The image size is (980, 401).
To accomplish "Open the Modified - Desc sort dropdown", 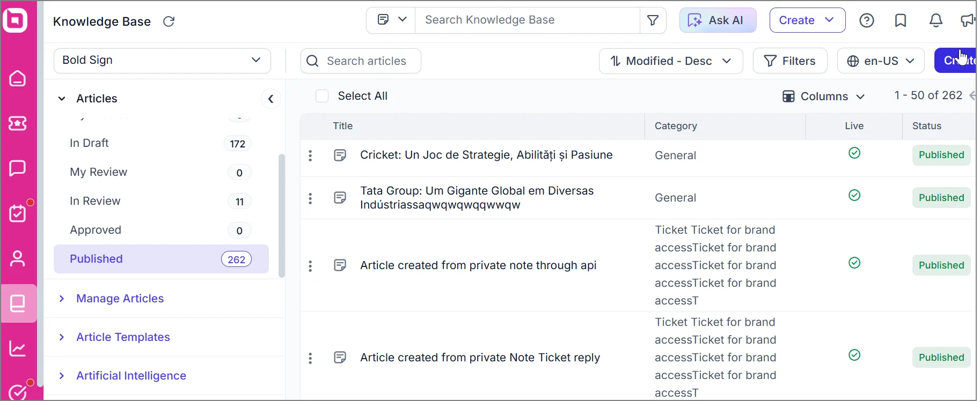I will [671, 61].
